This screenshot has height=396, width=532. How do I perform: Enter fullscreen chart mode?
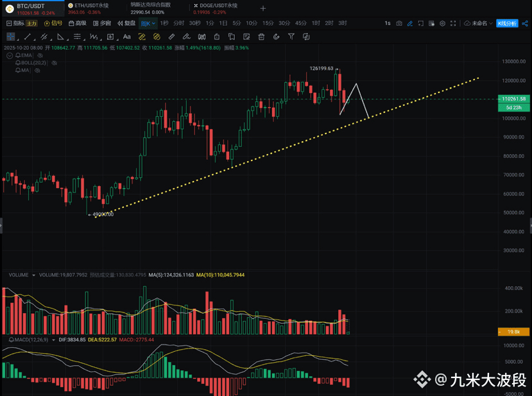point(453,23)
